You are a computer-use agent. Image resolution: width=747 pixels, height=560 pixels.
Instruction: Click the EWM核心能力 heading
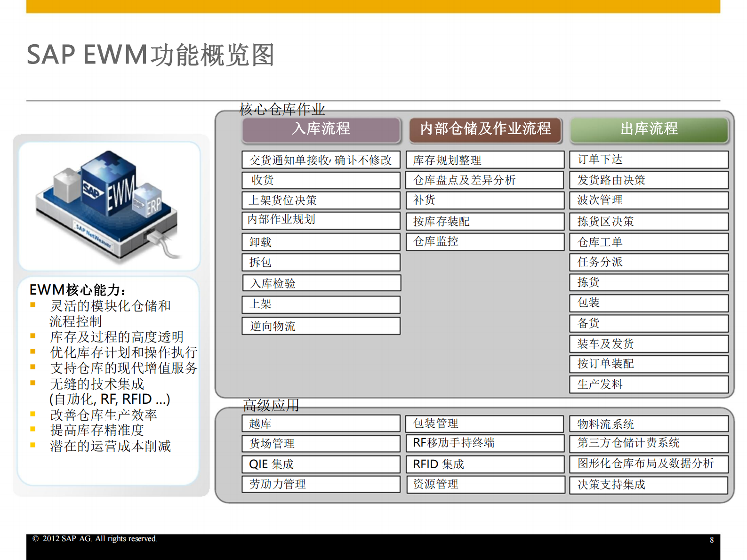[77, 289]
